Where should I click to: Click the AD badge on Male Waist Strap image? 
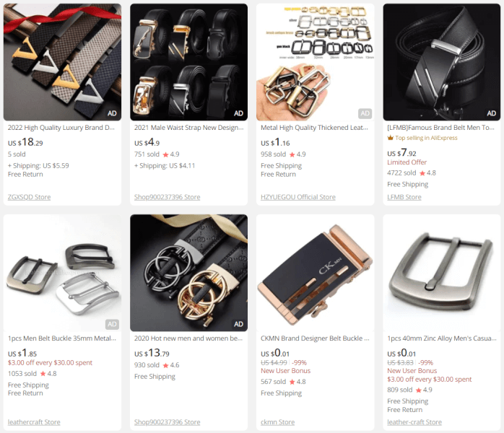tap(238, 113)
